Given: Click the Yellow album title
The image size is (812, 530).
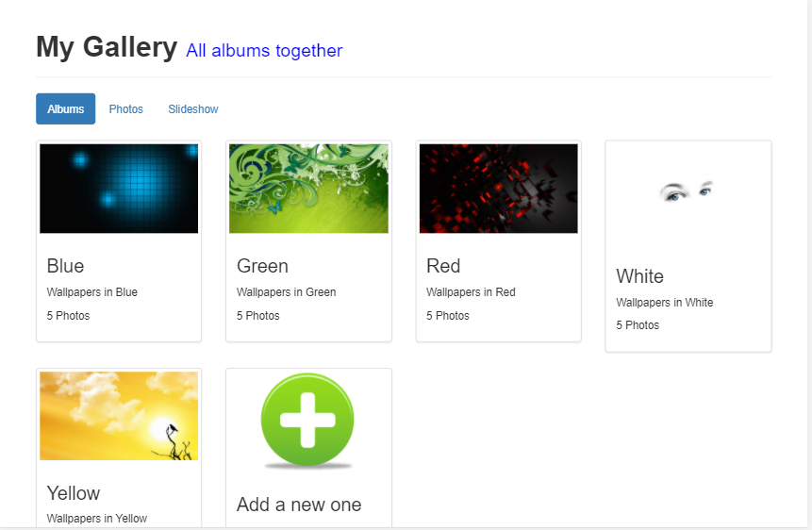Looking at the screenshot, I should [74, 493].
